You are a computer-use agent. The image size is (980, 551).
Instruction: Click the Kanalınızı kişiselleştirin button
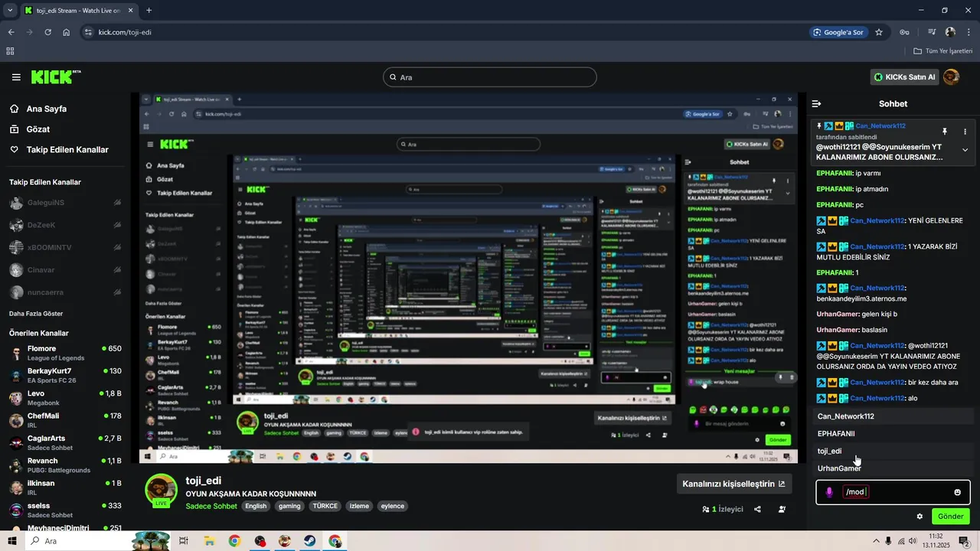coord(733,484)
